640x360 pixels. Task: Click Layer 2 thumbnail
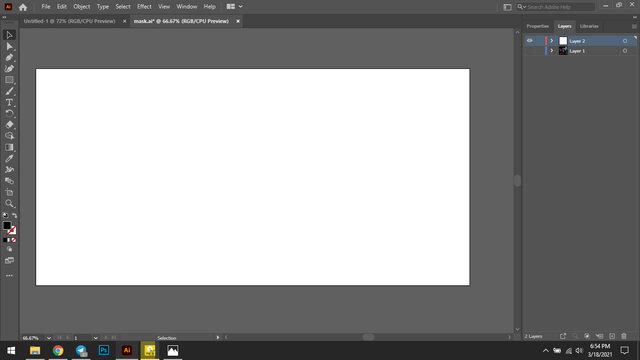(x=563, y=41)
